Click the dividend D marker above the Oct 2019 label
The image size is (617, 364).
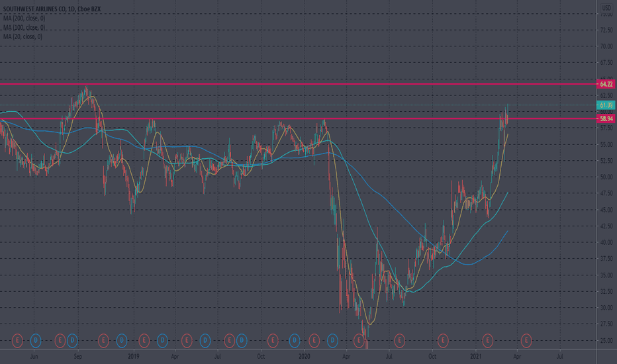click(x=242, y=340)
